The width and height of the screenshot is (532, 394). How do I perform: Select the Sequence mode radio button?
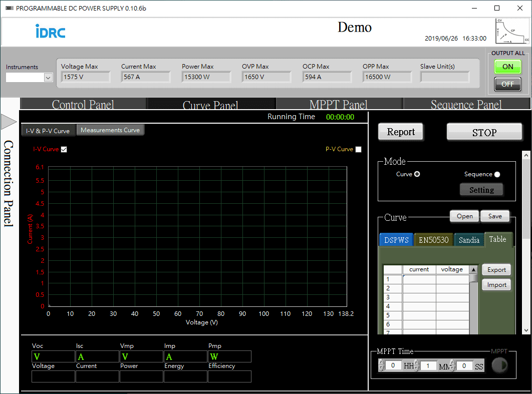click(497, 175)
